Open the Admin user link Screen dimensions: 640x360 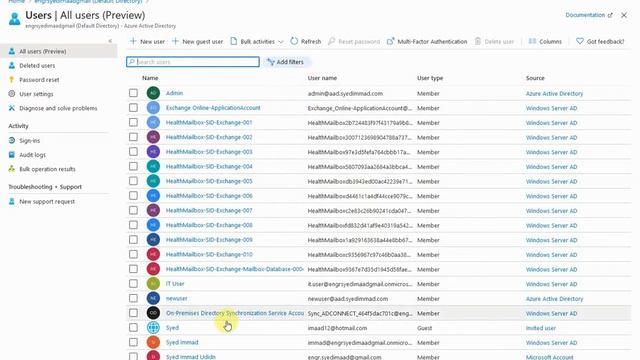coord(174,93)
